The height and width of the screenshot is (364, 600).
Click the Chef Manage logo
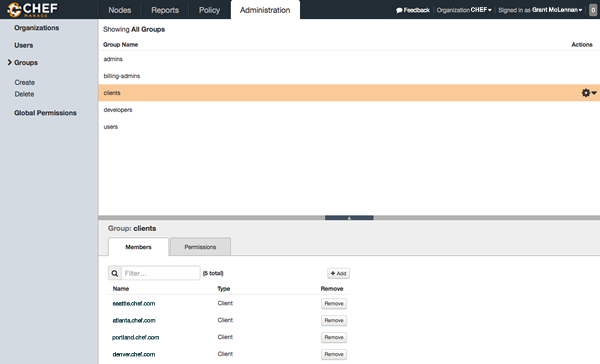33,10
